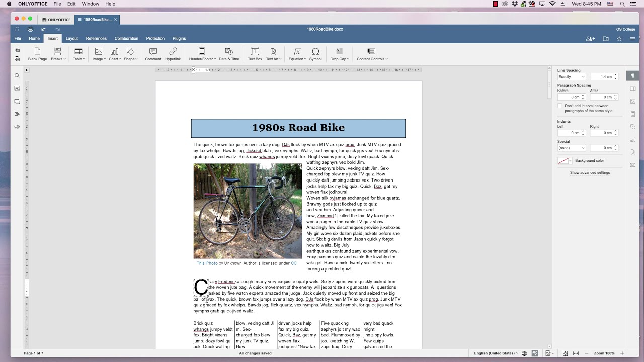Add a Comment from the toolbar

153,54
